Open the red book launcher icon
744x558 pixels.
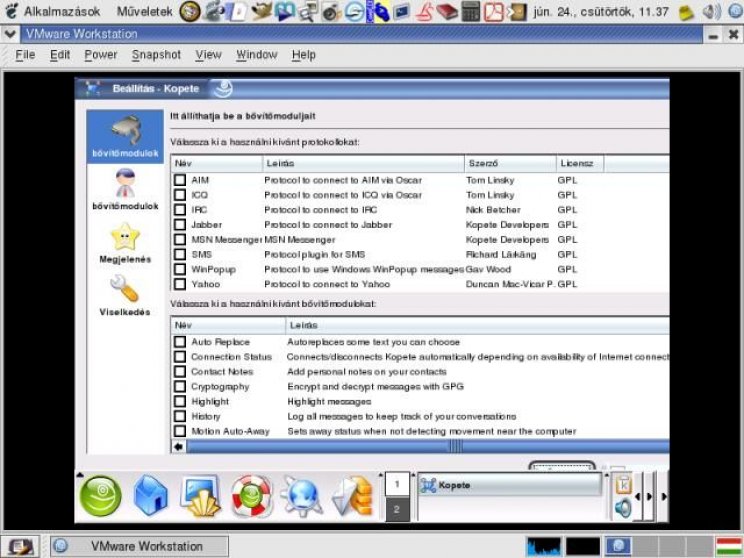coord(447,11)
